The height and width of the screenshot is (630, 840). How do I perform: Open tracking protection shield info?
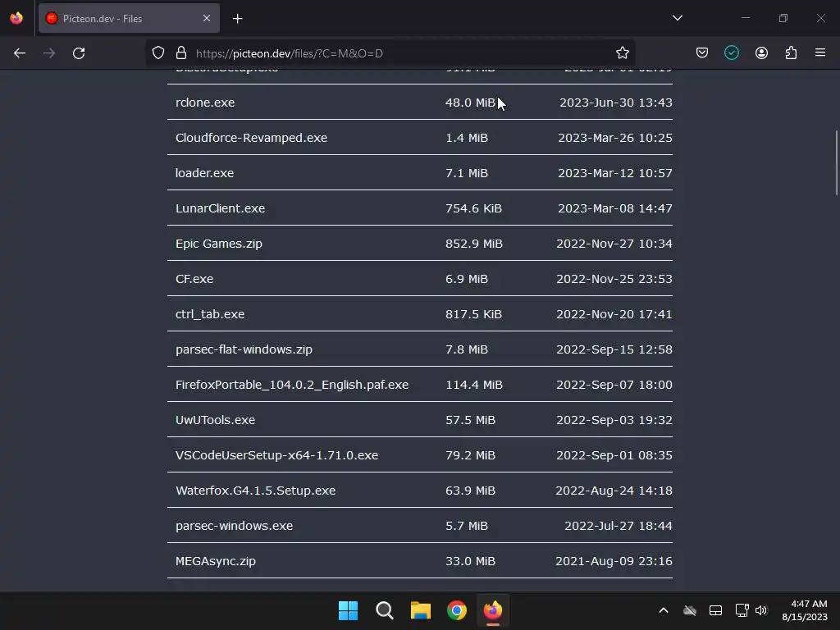[x=158, y=53]
